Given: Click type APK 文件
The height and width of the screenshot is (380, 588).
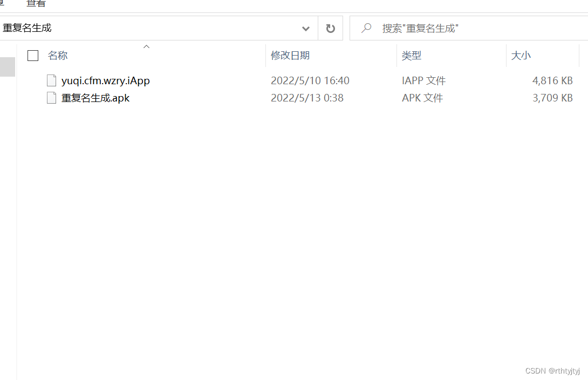Looking at the screenshot, I should (422, 98).
